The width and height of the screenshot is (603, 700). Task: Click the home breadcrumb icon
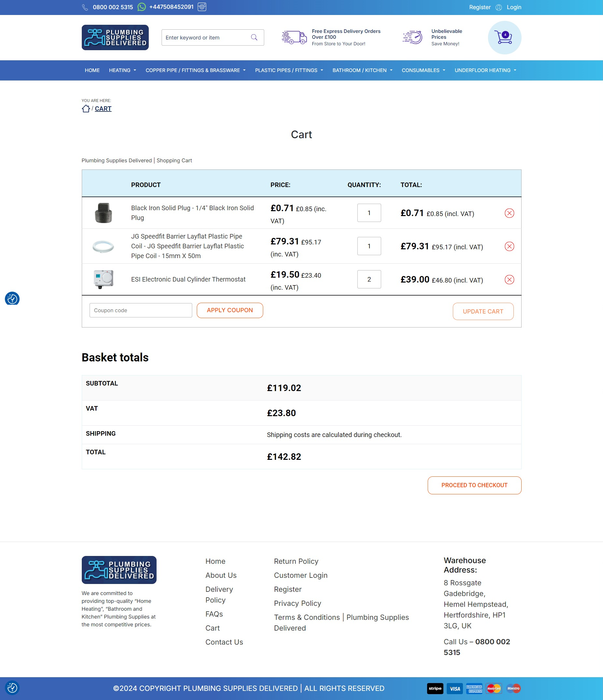click(x=86, y=109)
